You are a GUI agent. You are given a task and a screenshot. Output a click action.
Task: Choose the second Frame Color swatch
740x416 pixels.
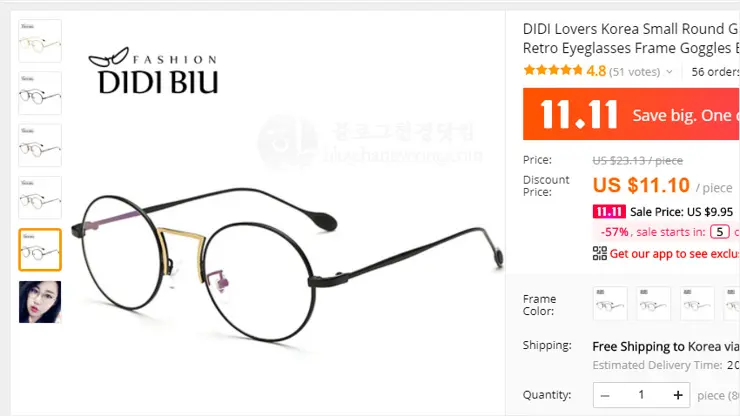[654, 303]
